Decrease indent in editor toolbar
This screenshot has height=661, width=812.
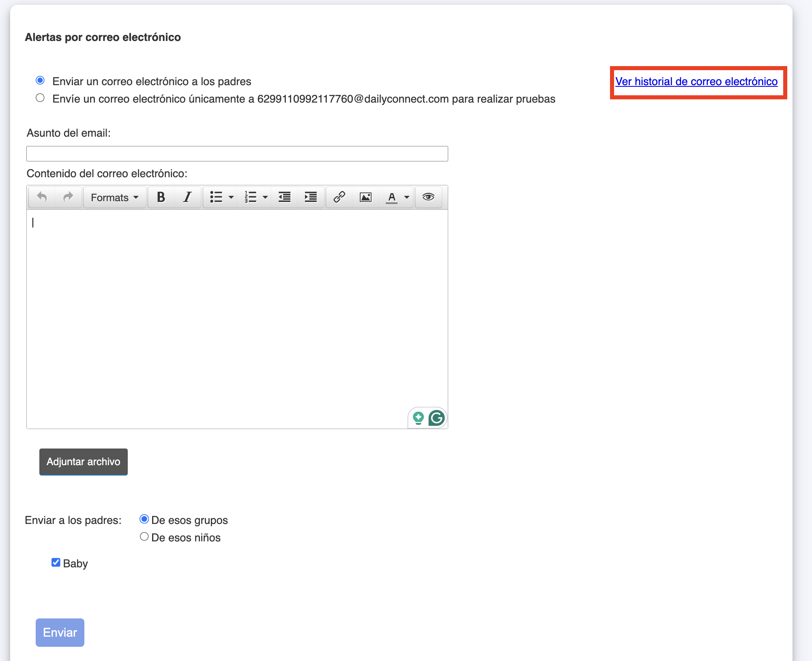[x=284, y=197]
